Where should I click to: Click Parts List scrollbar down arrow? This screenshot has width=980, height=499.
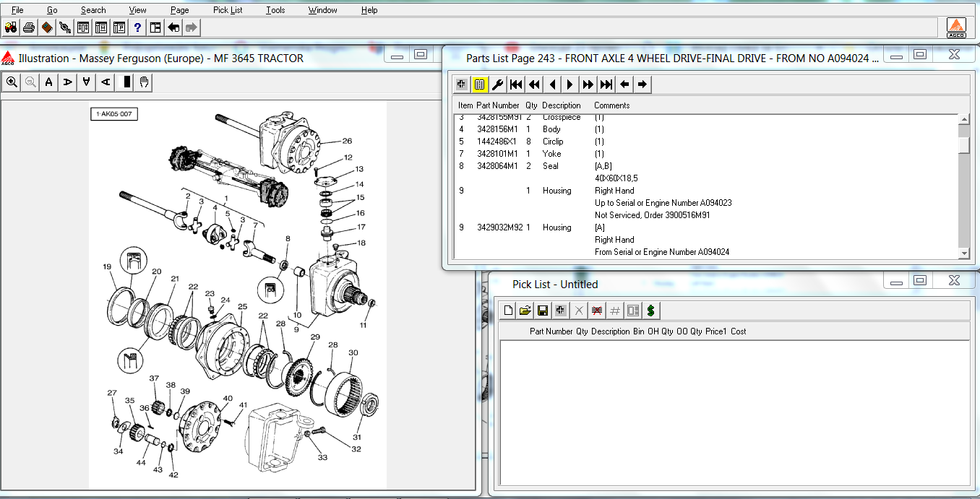coord(964,253)
